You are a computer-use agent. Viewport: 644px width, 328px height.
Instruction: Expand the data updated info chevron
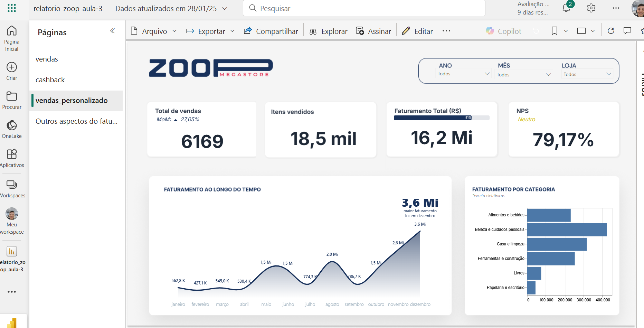(225, 9)
